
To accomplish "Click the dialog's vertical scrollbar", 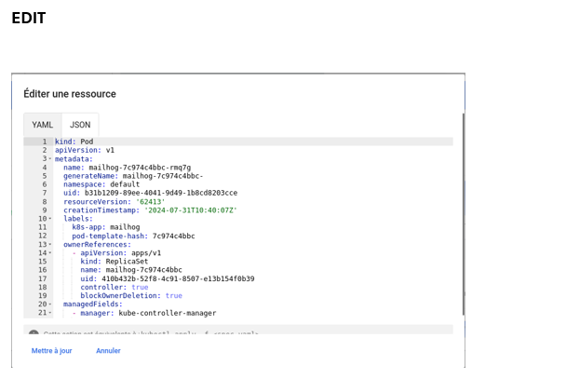I will pyautogui.click(x=462, y=214).
